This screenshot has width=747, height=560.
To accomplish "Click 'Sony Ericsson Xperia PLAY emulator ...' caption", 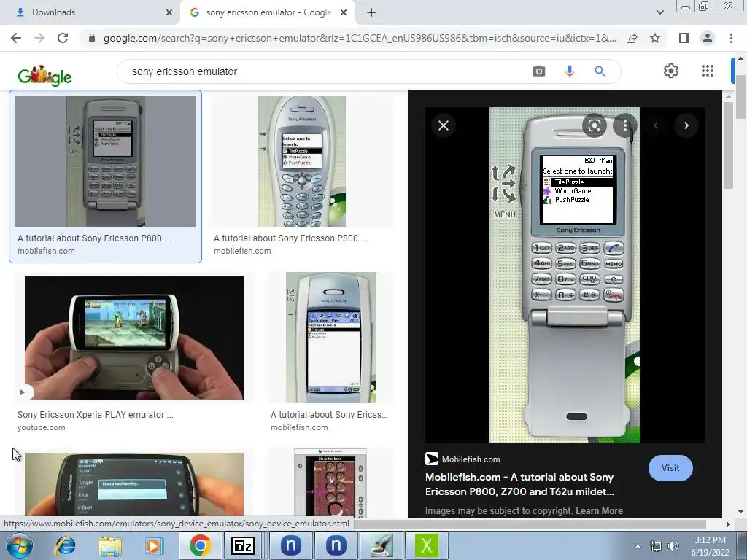I will pyautogui.click(x=96, y=415).
